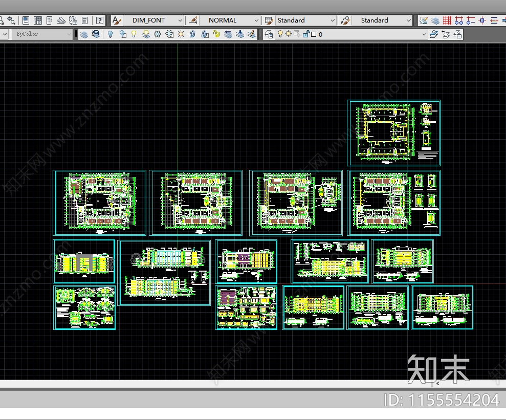This screenshot has height=420, width=506.
Task: Open the Properties palette icon
Action: [x=26, y=20]
